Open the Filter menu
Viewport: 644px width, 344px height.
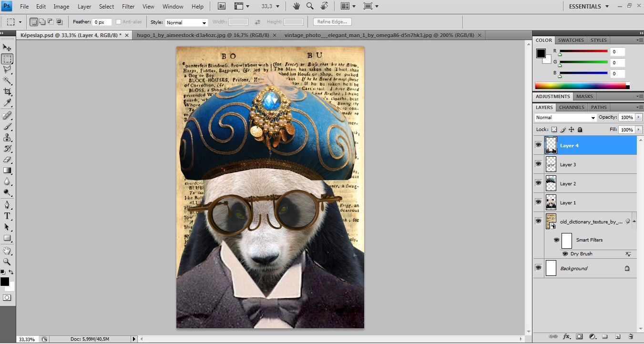[128, 7]
